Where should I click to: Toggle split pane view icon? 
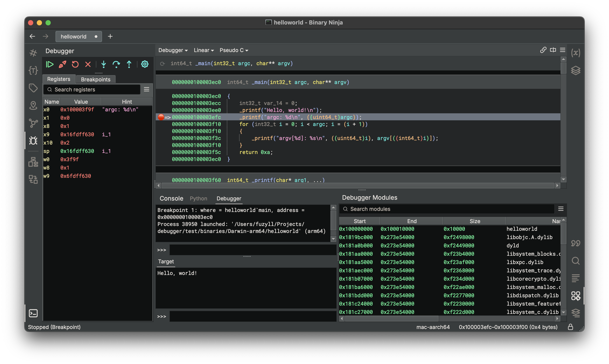553,50
